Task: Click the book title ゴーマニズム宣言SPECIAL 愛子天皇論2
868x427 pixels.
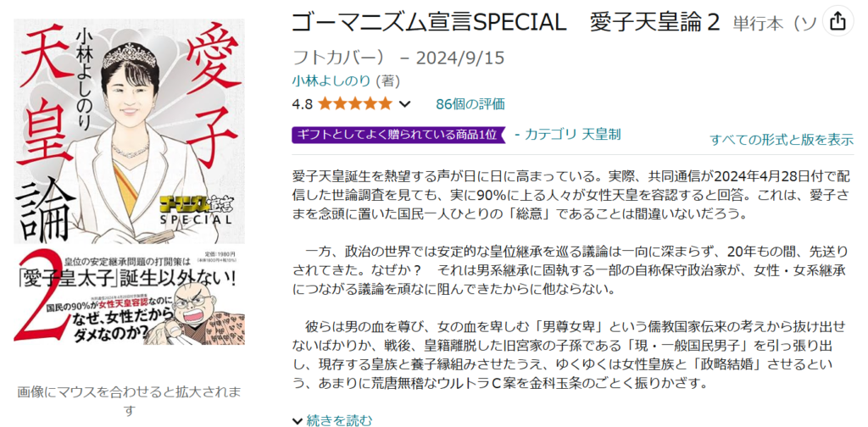Action: [506, 23]
